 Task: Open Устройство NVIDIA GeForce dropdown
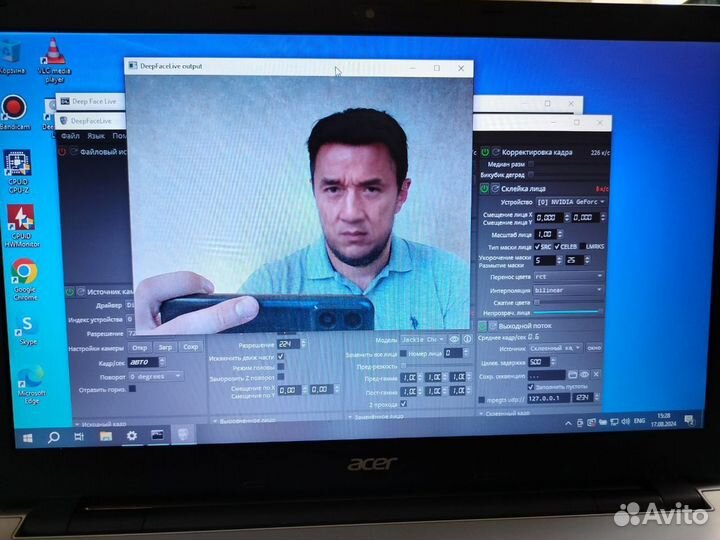click(571, 202)
